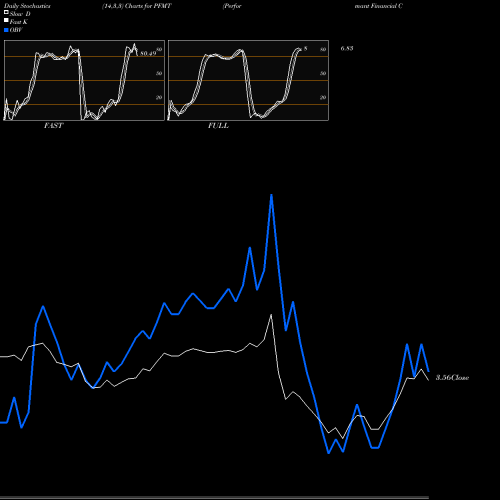Click the 6.83 value label
The width and height of the screenshot is (500, 500).
tap(347, 48)
